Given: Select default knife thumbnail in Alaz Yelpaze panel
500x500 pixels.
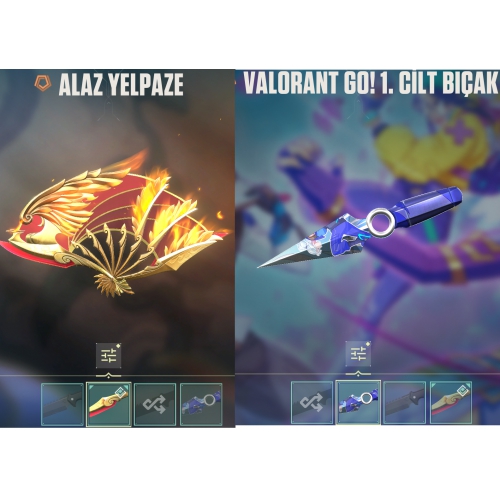Looking at the screenshot, I should 63,404.
